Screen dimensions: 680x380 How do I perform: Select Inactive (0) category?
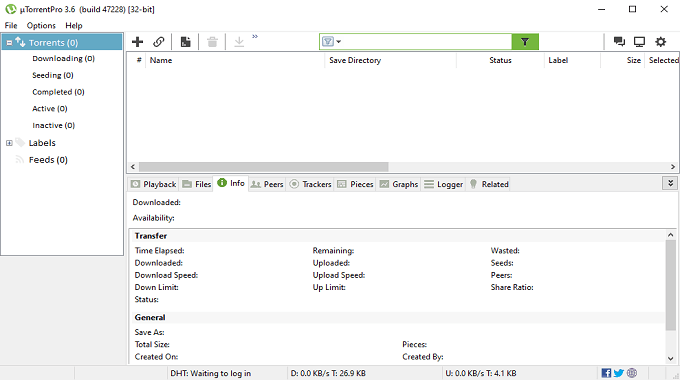tap(53, 125)
